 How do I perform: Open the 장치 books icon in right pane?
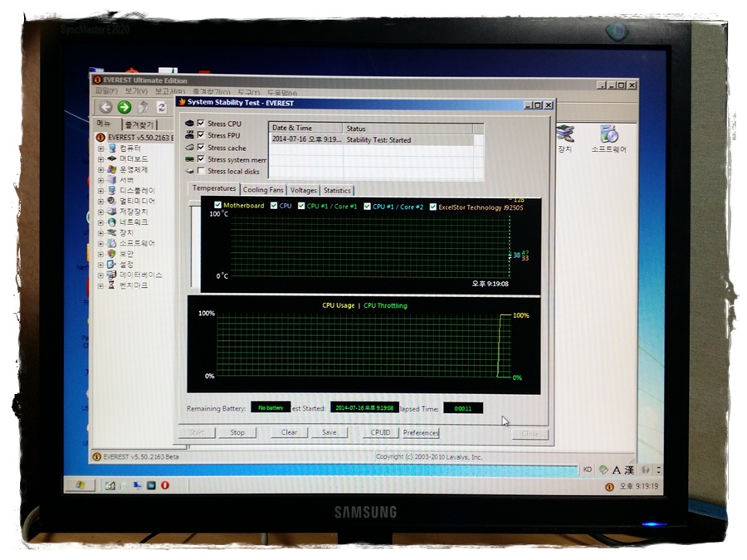pos(565,134)
